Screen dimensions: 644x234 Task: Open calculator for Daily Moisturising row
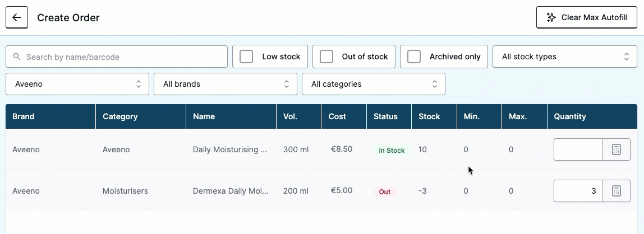(616, 149)
